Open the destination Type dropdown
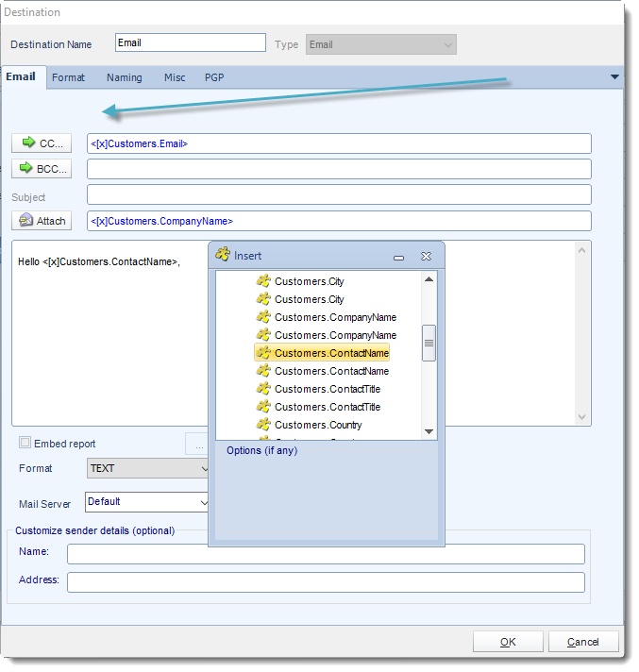639x672 pixels. click(381, 44)
